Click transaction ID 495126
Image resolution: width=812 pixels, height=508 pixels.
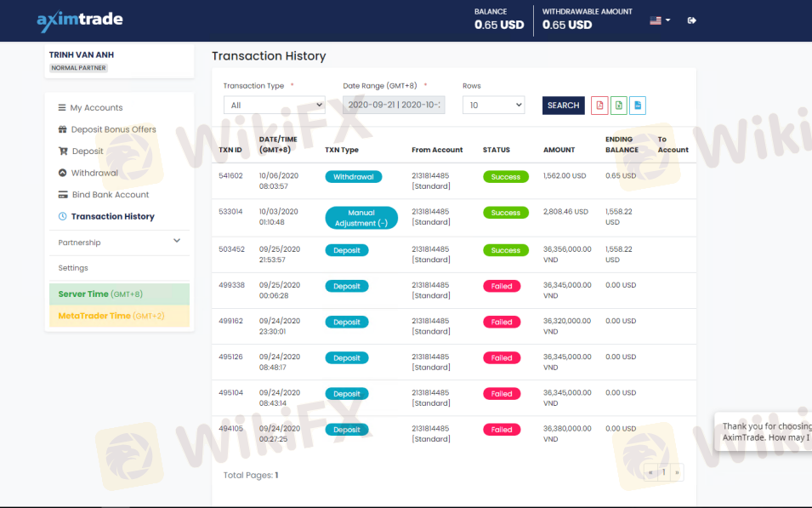(x=231, y=357)
